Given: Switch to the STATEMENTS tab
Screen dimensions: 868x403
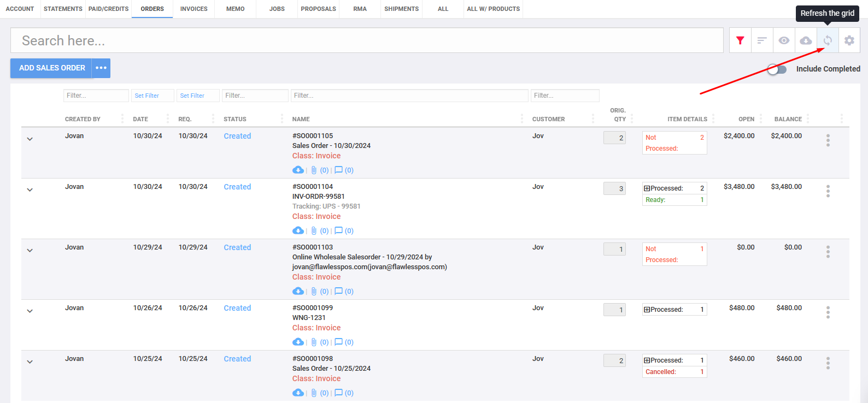Looking at the screenshot, I should click(x=63, y=9).
